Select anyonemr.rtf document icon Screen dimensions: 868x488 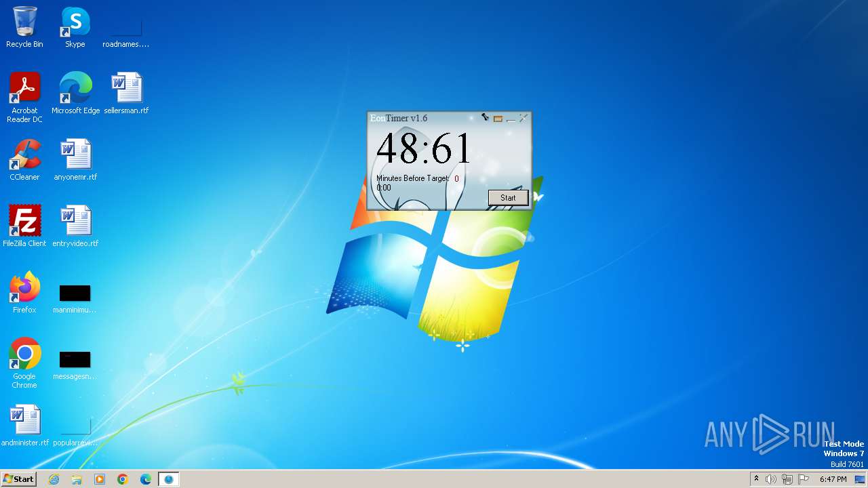click(75, 160)
